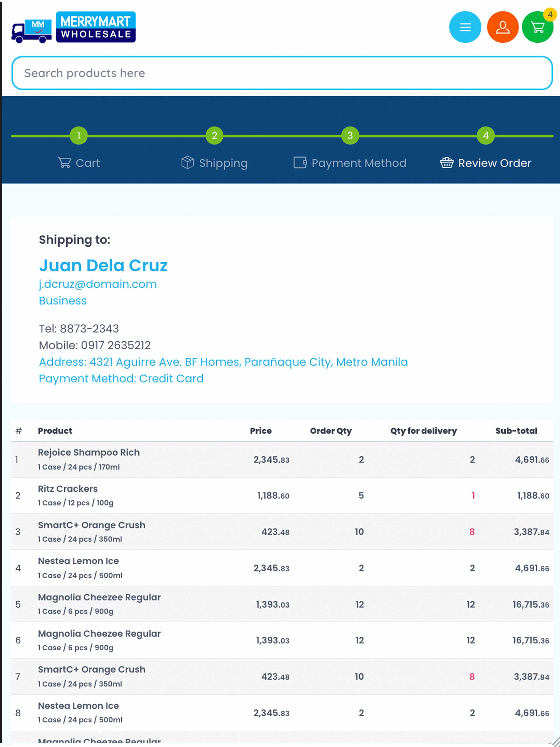Click the MM delivery truck logo icon
Viewport: 560px width, 747px height.
pos(31,31)
